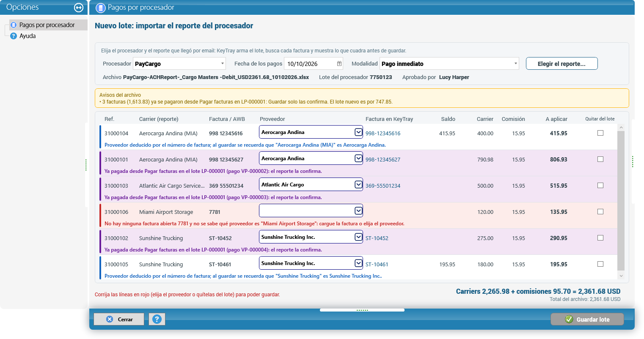Open the Proveedor dropdown for Ref. 31000102
This screenshot has width=644, height=339.
point(358,237)
